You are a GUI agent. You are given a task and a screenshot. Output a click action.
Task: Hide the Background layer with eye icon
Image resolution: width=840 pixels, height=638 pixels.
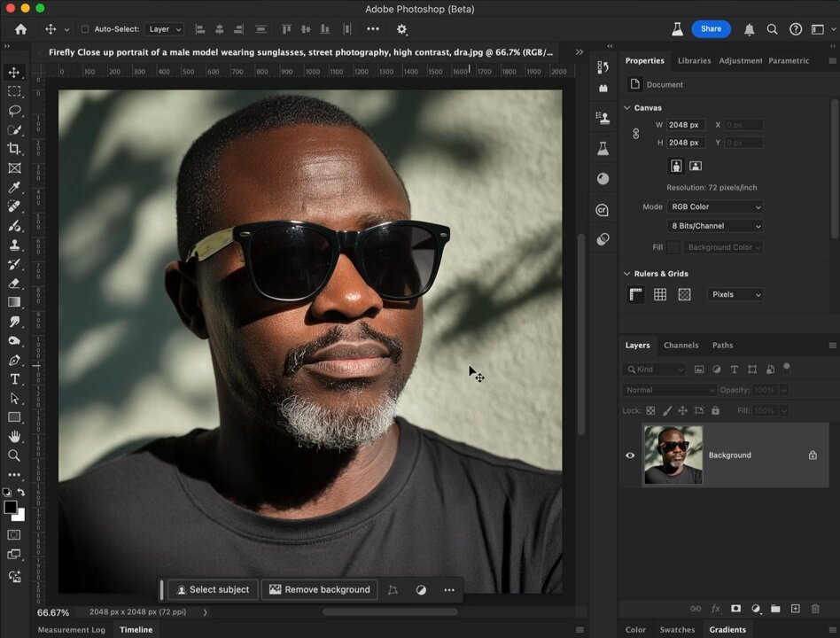pos(630,455)
